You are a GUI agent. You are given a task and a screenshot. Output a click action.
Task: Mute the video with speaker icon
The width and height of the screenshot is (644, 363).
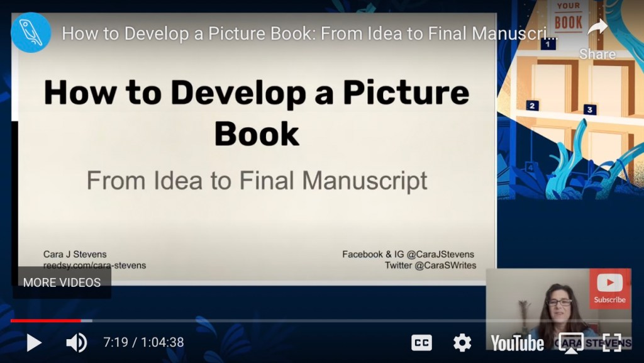tap(76, 343)
